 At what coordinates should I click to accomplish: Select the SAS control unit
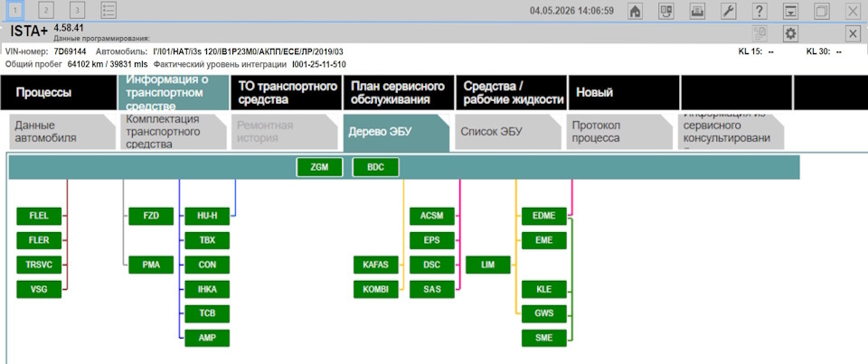point(432,289)
